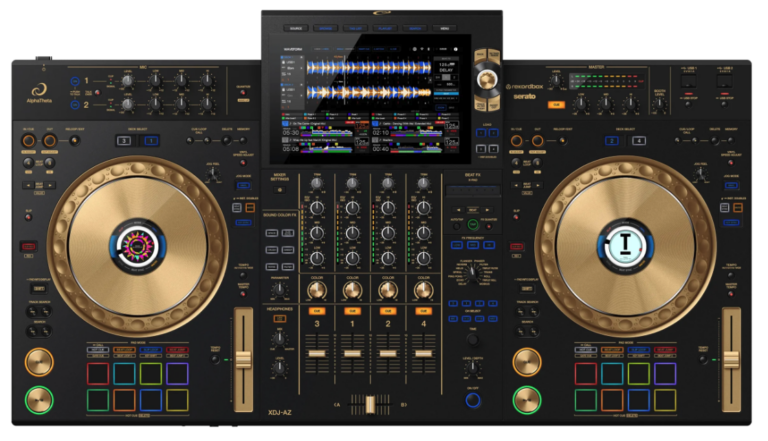
Task: Select deck 2 on right deck select
Action: (x=611, y=141)
